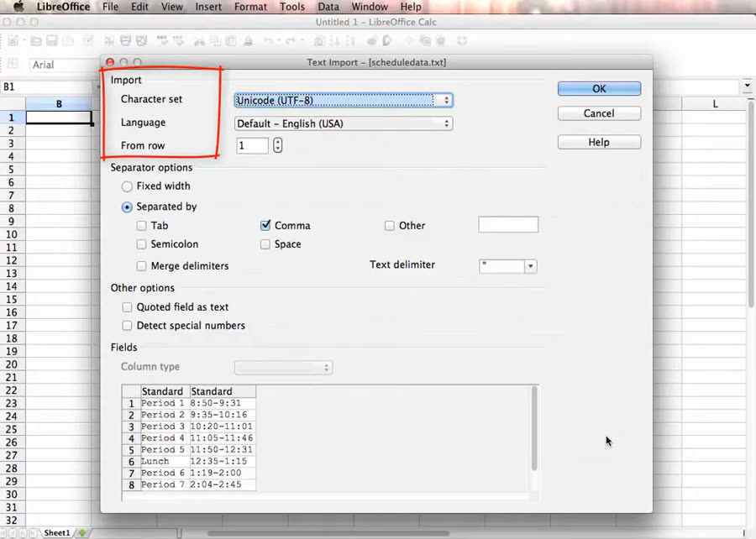Click the OK button in Text Import
Image resolution: width=756 pixels, height=539 pixels.
(599, 89)
